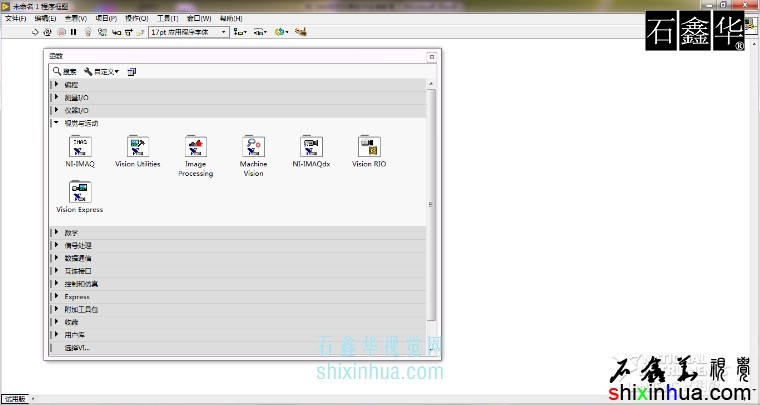Open the Align Objects dropdown
760x405 pixels.
(x=240, y=32)
